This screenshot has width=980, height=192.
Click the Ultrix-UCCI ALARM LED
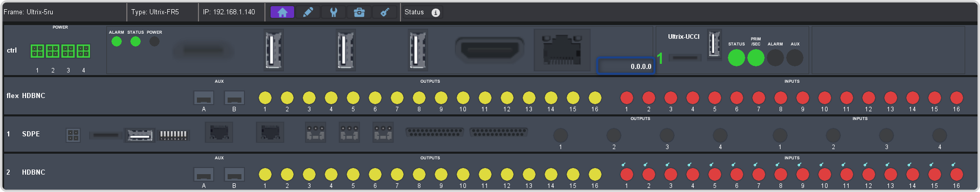(x=775, y=58)
